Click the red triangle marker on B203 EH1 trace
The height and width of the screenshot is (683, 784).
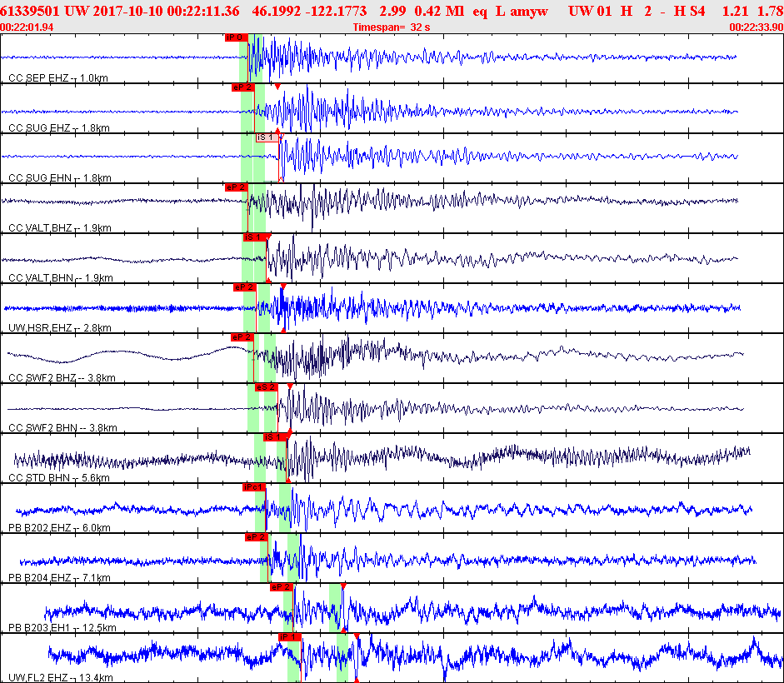(x=343, y=586)
